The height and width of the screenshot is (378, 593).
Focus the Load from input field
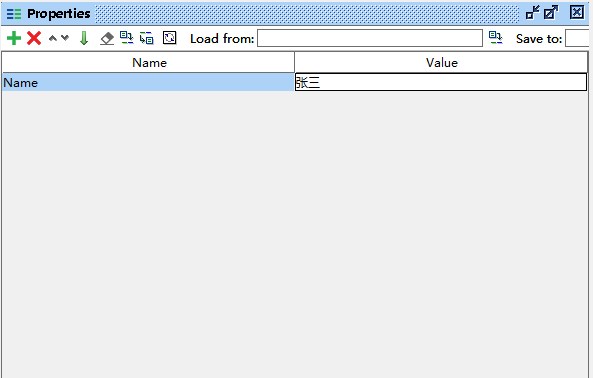[x=370, y=38]
